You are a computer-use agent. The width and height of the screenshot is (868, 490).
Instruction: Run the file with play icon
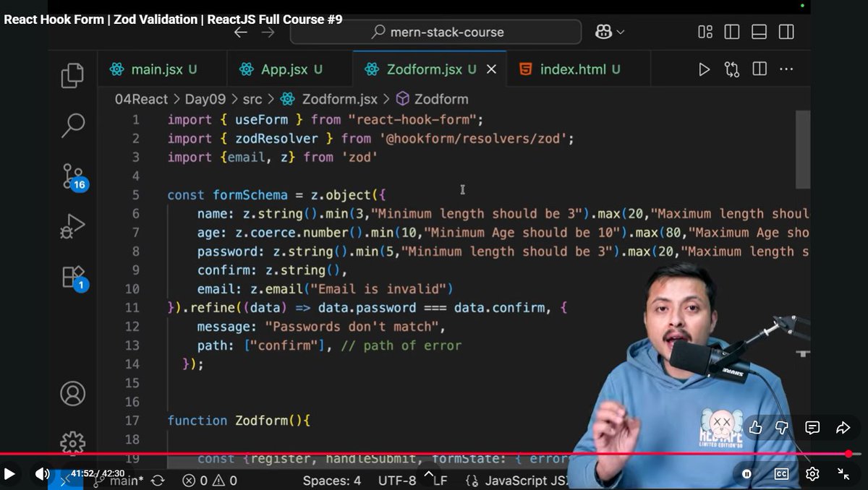(704, 69)
